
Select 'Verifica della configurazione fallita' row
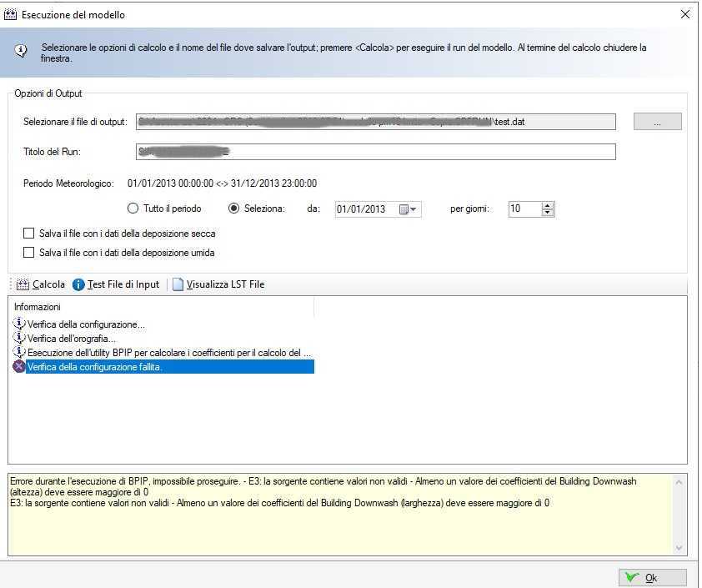point(167,367)
